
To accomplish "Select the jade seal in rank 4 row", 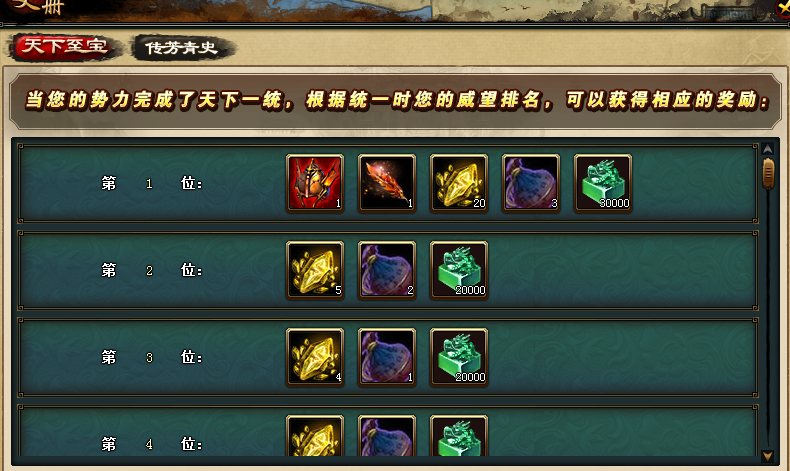I will pos(459,436).
